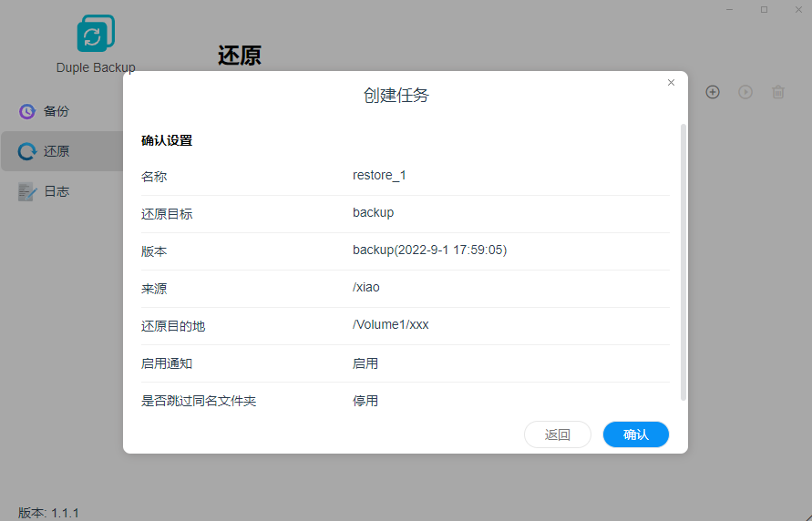The image size is (812, 521).
Task: Click the 还原 restore arrow icon
Action: [27, 151]
